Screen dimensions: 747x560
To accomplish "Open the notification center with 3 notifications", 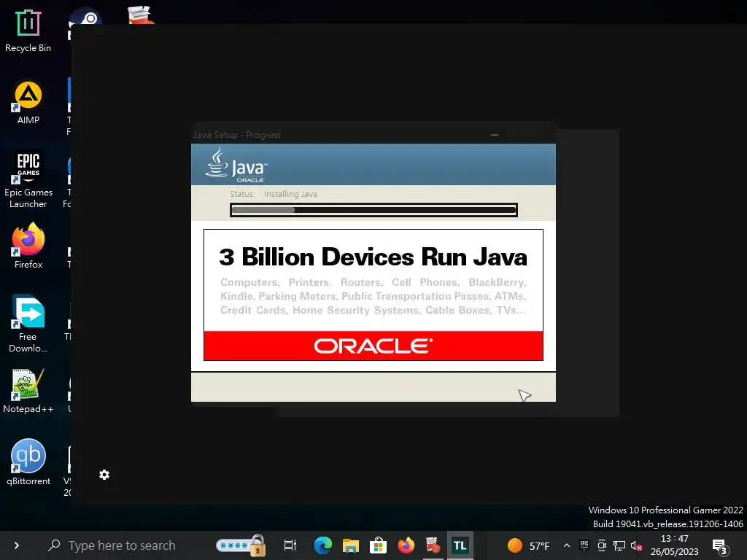I will [719, 546].
